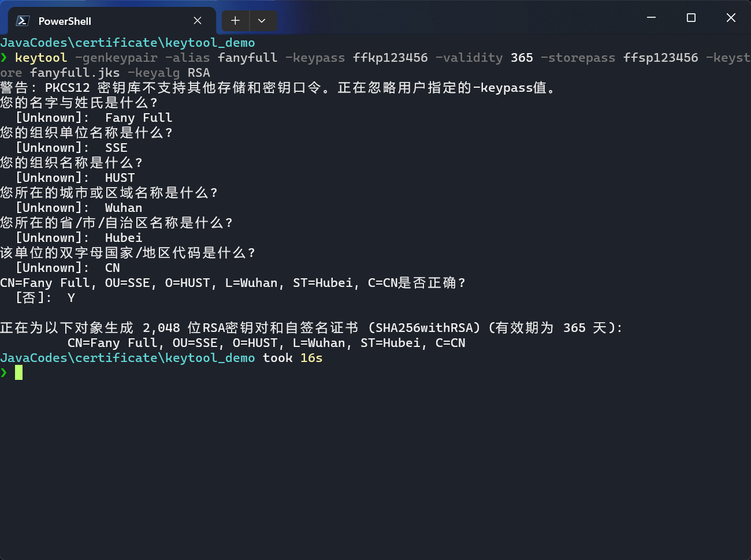Click the green cursor block at the prompt
The height and width of the screenshot is (560, 751).
[19, 372]
